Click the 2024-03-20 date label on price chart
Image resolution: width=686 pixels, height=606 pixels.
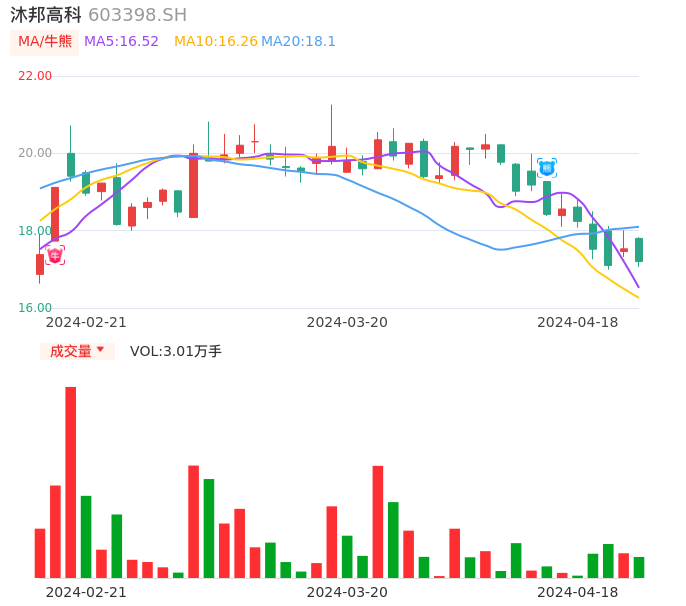[x=347, y=322]
